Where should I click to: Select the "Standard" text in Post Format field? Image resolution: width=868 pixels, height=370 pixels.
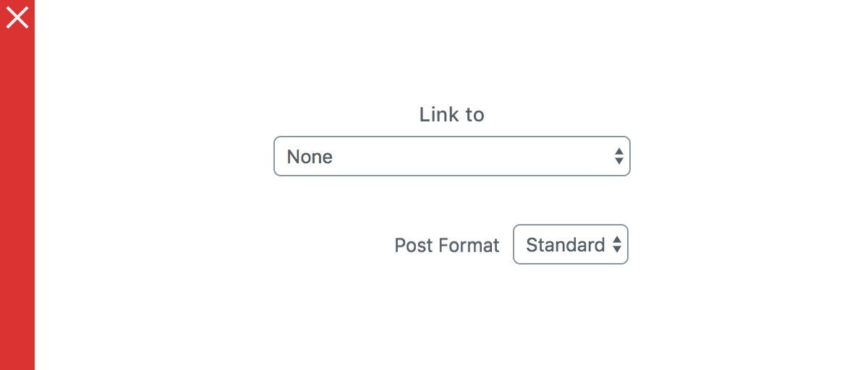tap(565, 245)
